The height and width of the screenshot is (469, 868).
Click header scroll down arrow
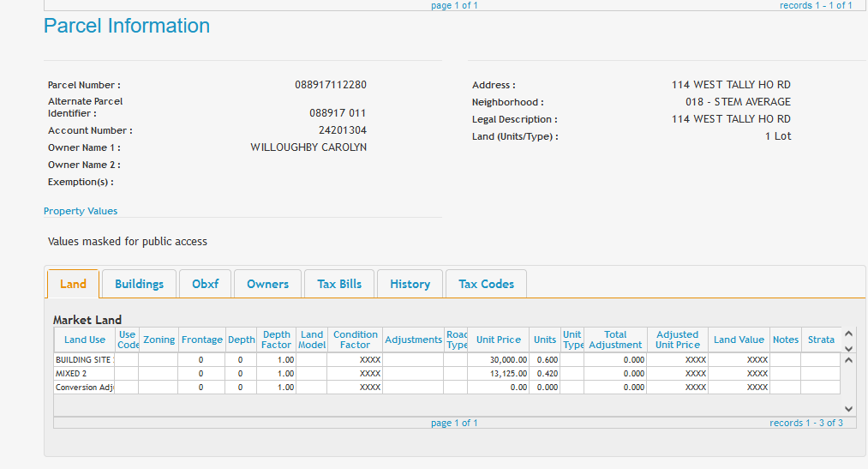848,349
